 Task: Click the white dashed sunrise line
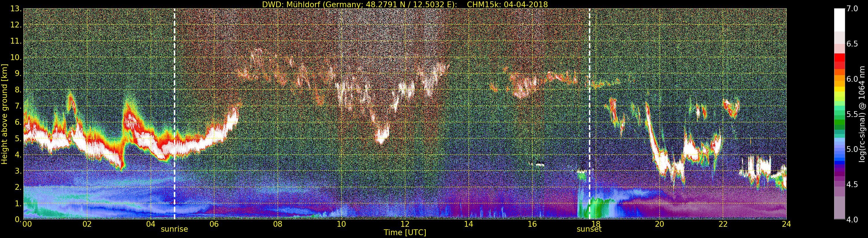tap(174, 114)
